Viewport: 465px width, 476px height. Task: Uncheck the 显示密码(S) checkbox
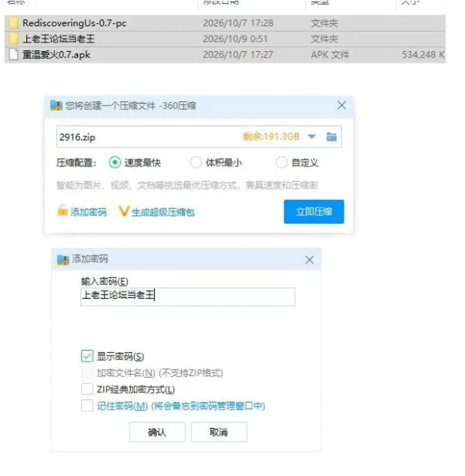[87, 356]
